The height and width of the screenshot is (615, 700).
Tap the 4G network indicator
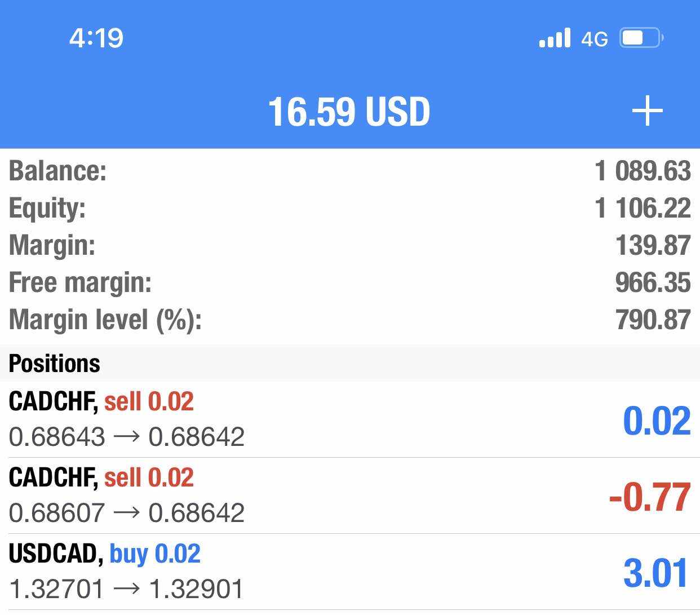coord(594,39)
